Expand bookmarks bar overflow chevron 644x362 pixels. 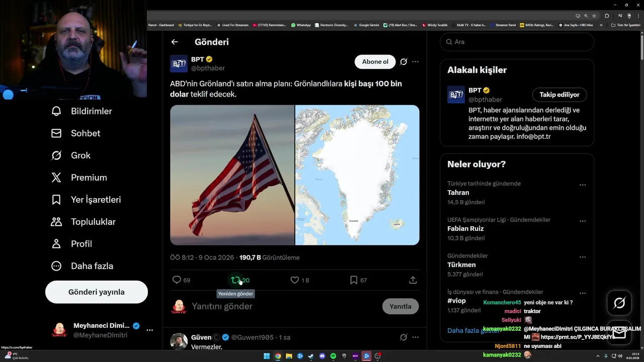(601, 25)
